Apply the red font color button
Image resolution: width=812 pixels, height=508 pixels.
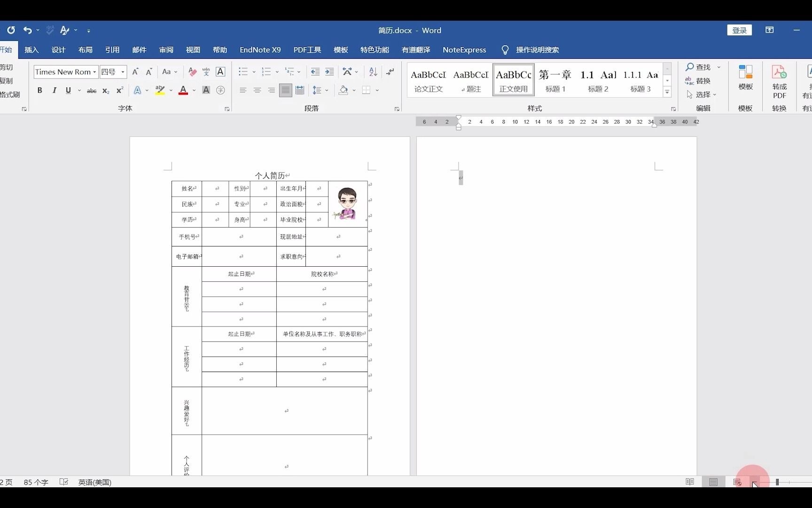click(183, 90)
